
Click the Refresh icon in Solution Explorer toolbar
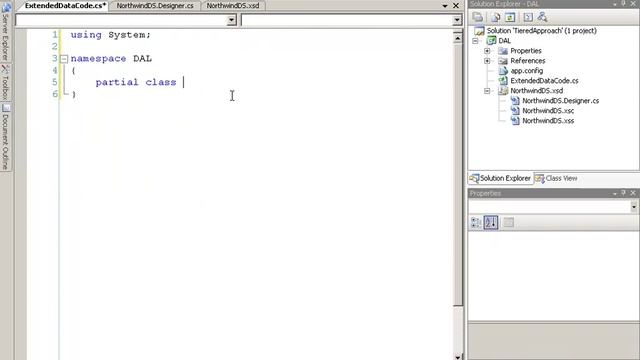[x=510, y=17]
